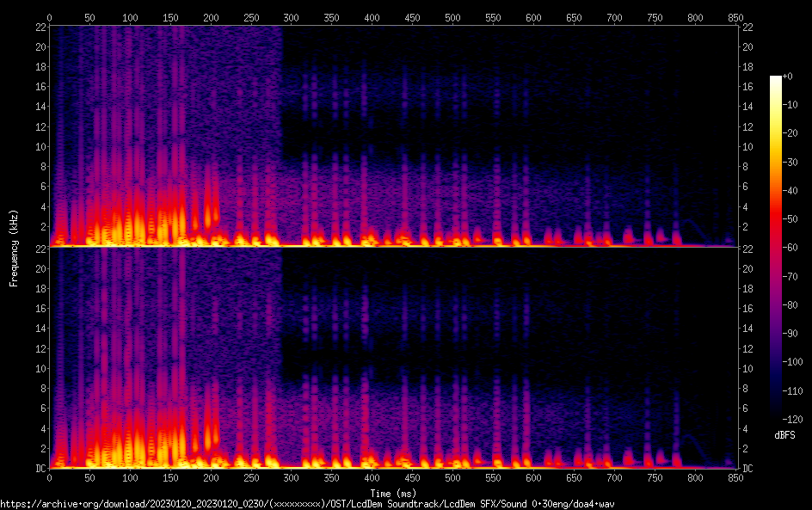Pick the white top end of the color bar
The image size is (812, 510).
click(x=776, y=79)
